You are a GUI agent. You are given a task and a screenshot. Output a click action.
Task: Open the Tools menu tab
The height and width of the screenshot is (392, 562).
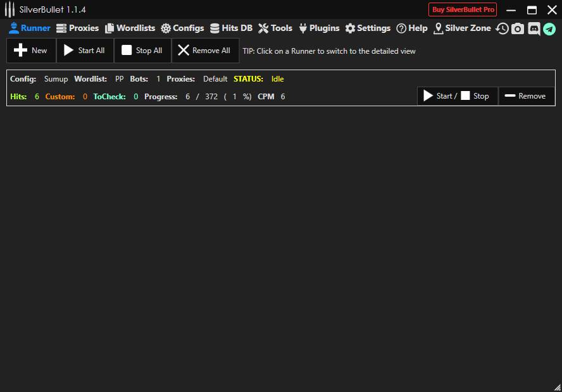pyautogui.click(x=275, y=28)
